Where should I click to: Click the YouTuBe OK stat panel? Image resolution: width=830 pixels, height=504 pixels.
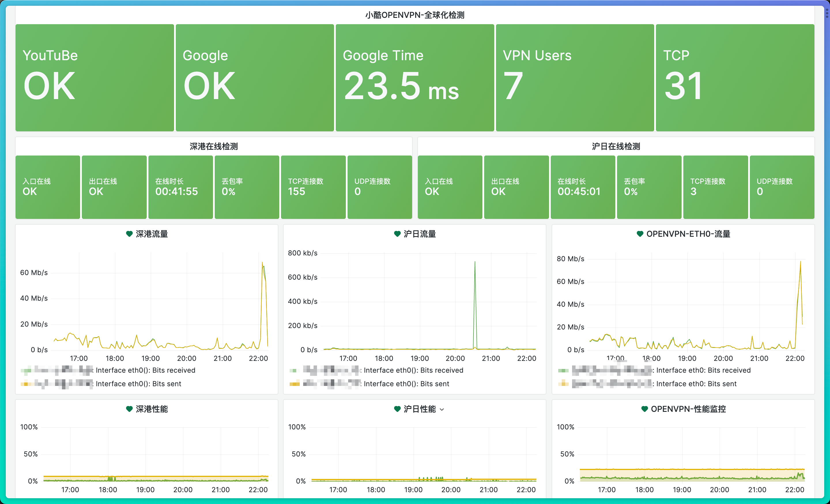pyautogui.click(x=95, y=77)
